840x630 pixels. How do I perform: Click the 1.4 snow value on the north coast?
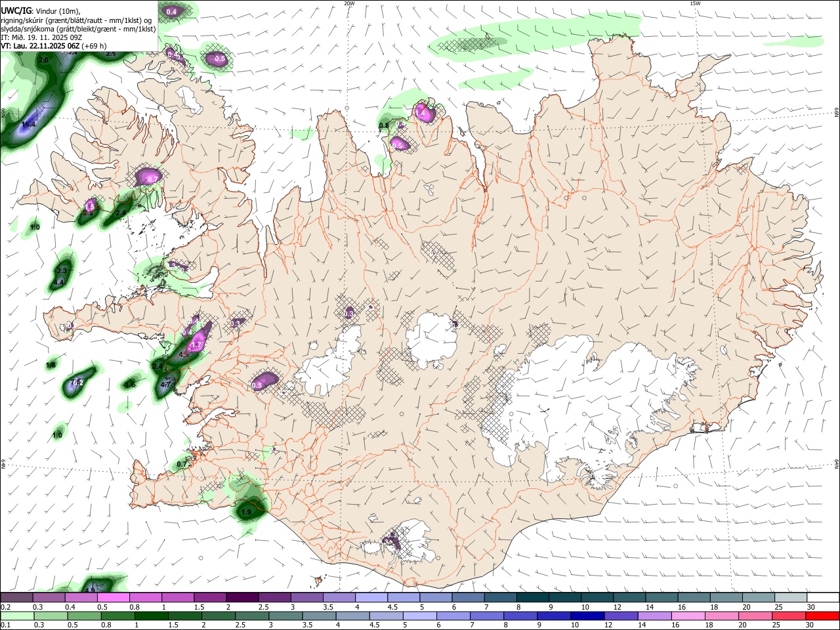(x=422, y=114)
